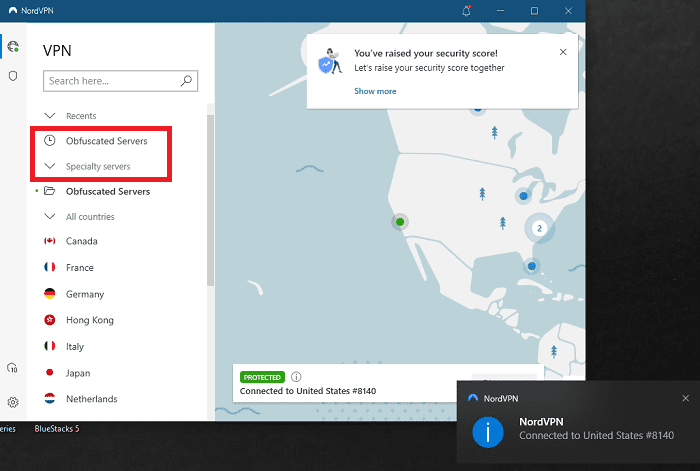Click the green connected server pin on map

[400, 222]
